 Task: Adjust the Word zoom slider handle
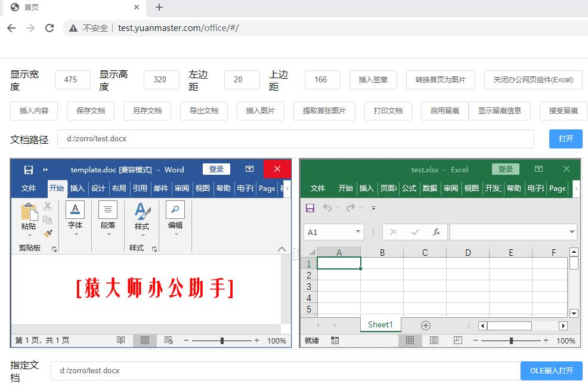[222, 341]
